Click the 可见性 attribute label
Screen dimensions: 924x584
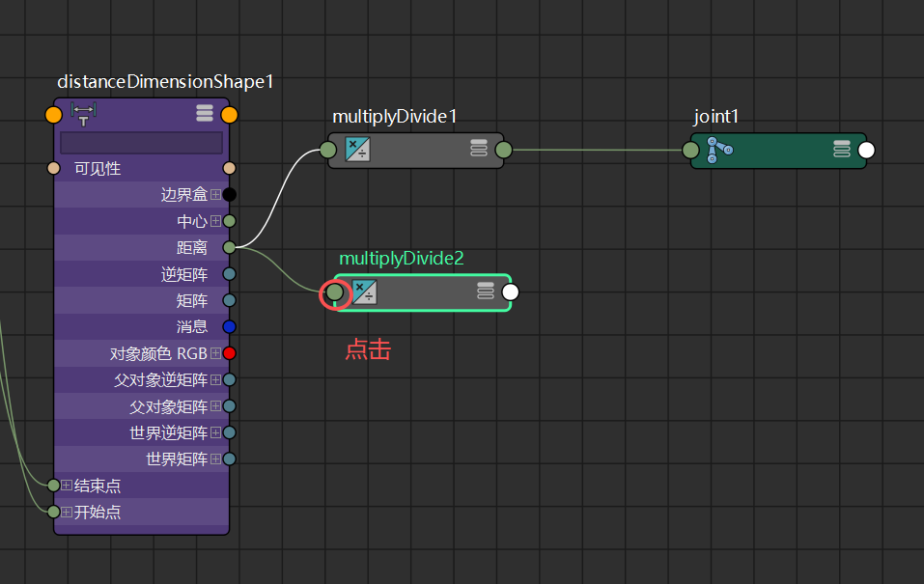tap(98, 169)
